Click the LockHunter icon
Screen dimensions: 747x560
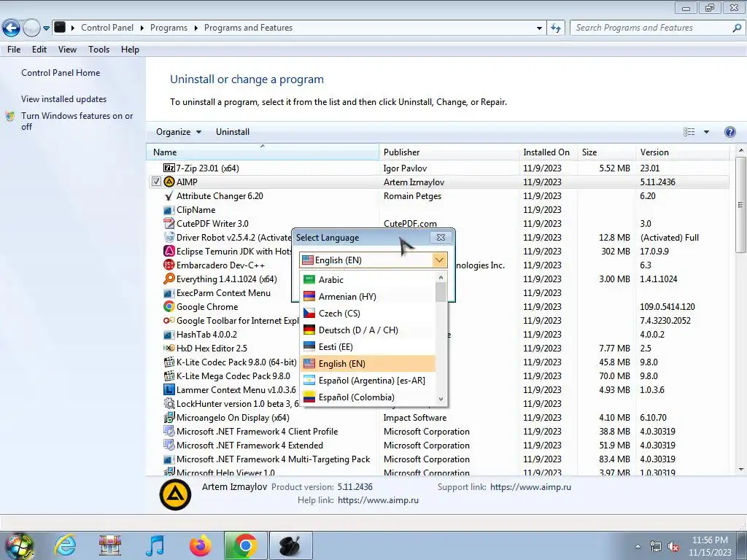[x=169, y=403]
